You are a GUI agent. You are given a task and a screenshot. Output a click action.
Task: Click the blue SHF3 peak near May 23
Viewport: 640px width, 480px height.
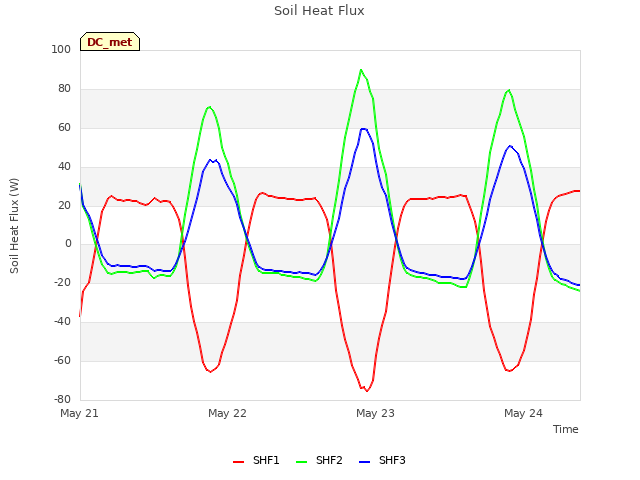(x=363, y=129)
